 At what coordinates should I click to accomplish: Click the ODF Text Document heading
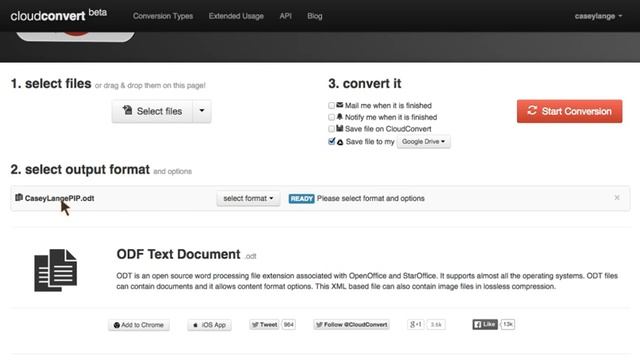coord(178,254)
